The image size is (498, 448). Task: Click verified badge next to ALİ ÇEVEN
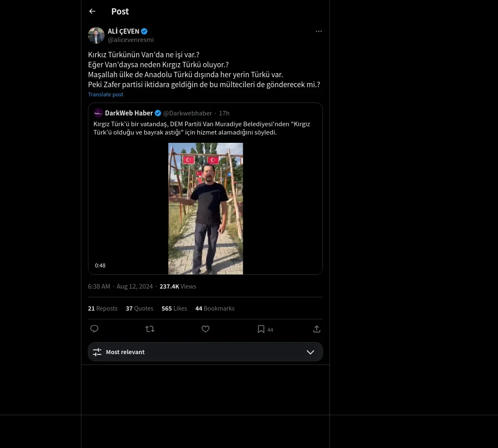(x=144, y=31)
